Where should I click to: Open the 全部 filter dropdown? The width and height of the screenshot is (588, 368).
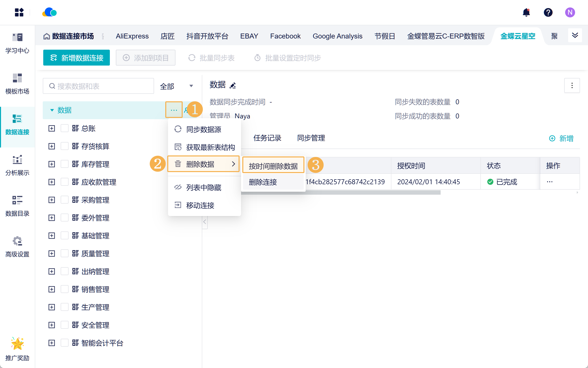click(x=177, y=86)
